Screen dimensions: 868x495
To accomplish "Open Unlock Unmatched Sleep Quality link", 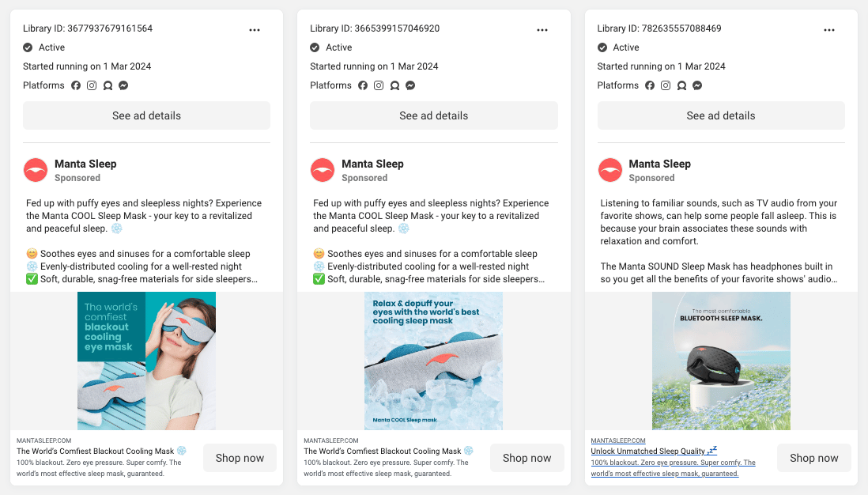I will (654, 451).
